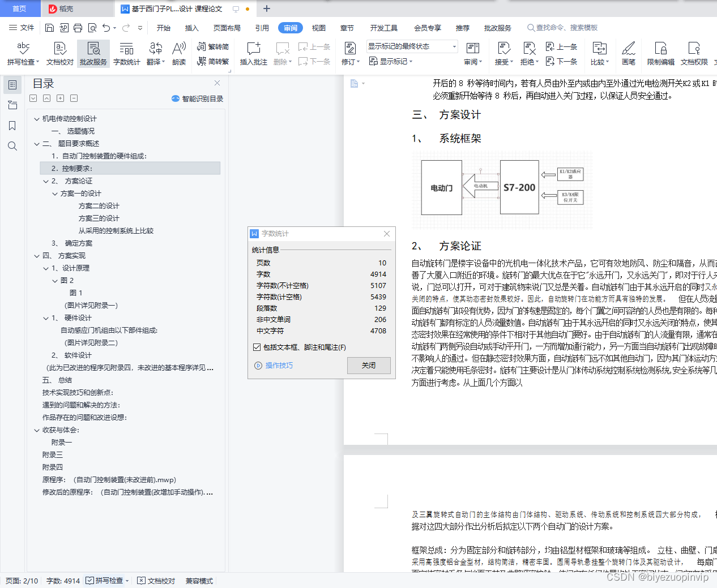Toggle 显示标记 markup visibility
Screen dimensions: 717x588
click(x=391, y=61)
